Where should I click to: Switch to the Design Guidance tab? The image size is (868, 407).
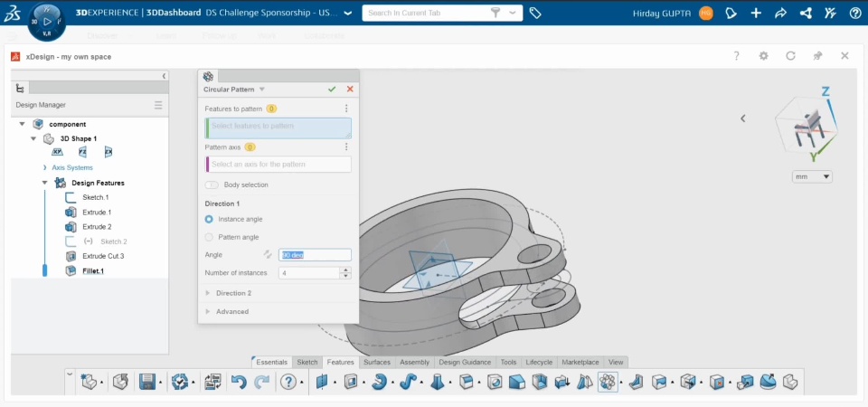pyautogui.click(x=465, y=362)
